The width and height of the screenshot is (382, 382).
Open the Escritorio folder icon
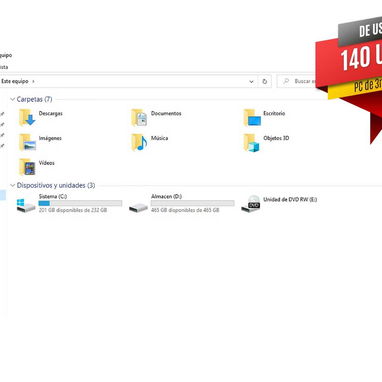[252, 117]
